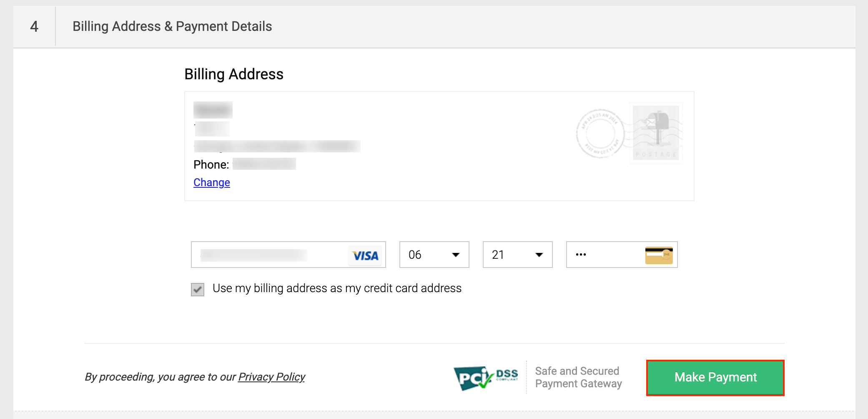Open the expiry month dropdown showing 06

point(434,255)
